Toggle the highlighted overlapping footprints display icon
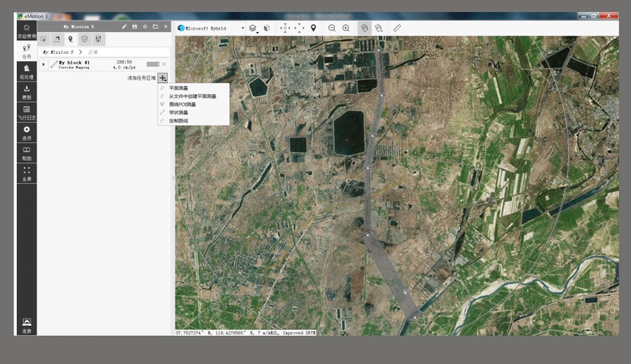 tap(364, 28)
